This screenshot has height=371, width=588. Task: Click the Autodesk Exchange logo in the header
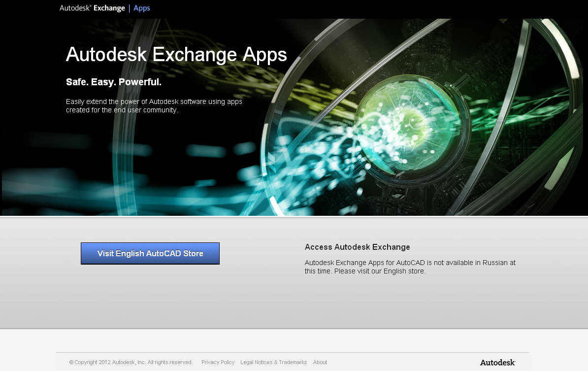pyautogui.click(x=92, y=8)
